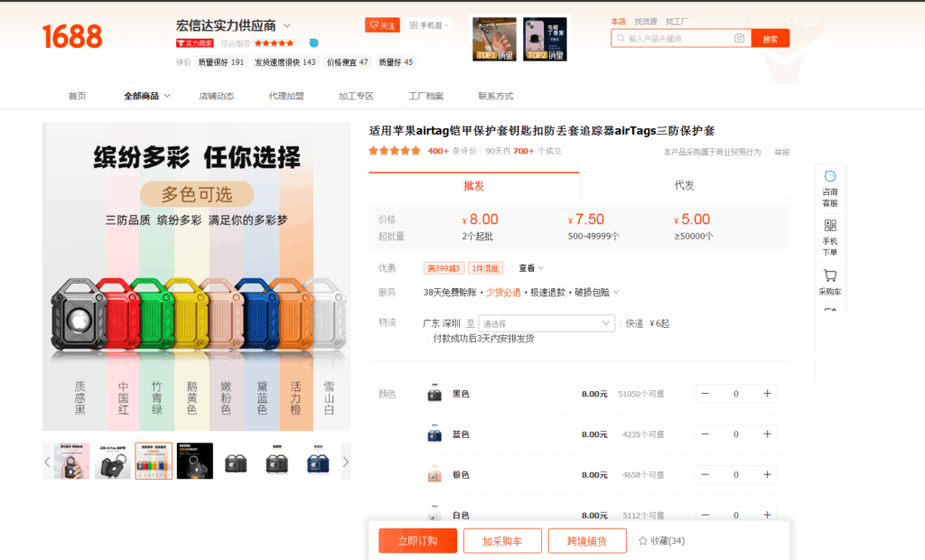Select the 本店 search scope

618,22
